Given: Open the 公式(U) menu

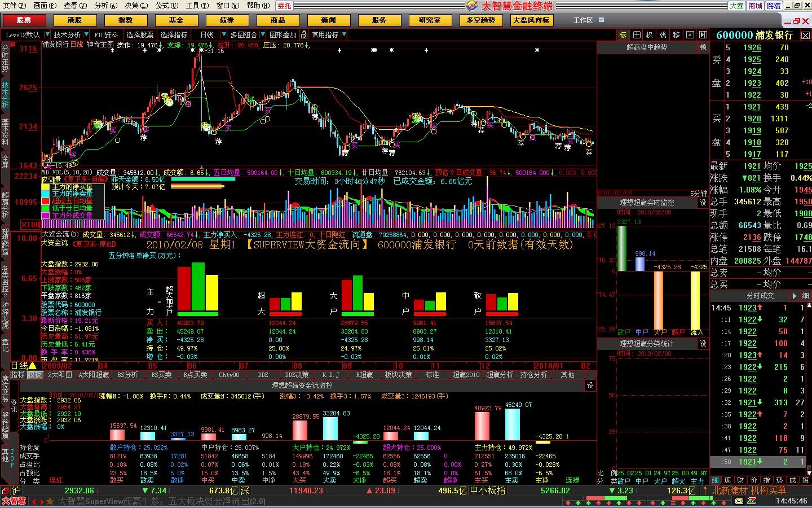Looking at the screenshot, I should point(166,6).
